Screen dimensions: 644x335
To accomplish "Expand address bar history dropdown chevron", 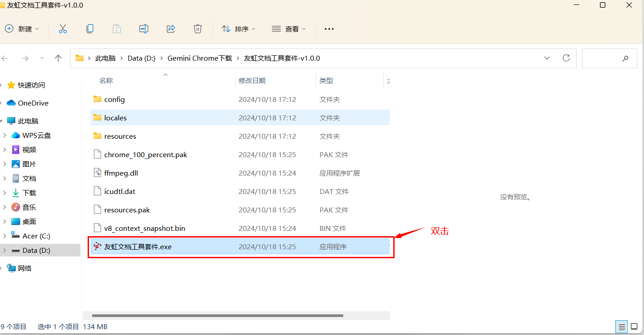I will click(x=547, y=58).
